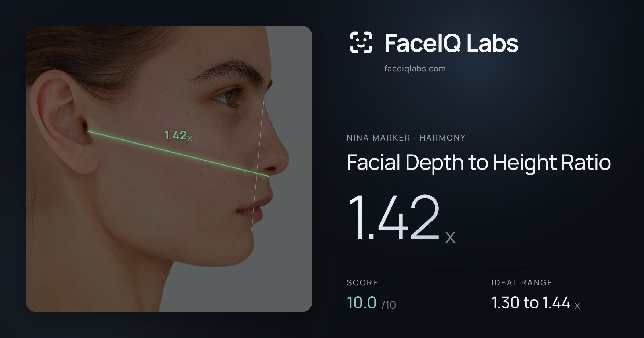Click the FaceIQ Labs brand title

pos(451,43)
